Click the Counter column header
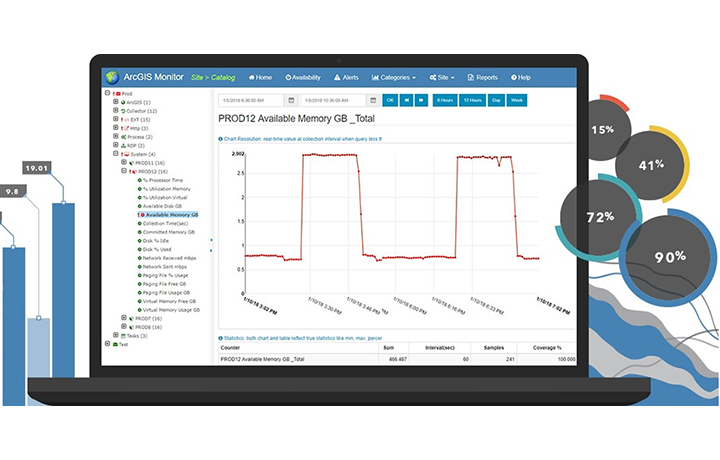720x460 pixels. click(x=231, y=348)
